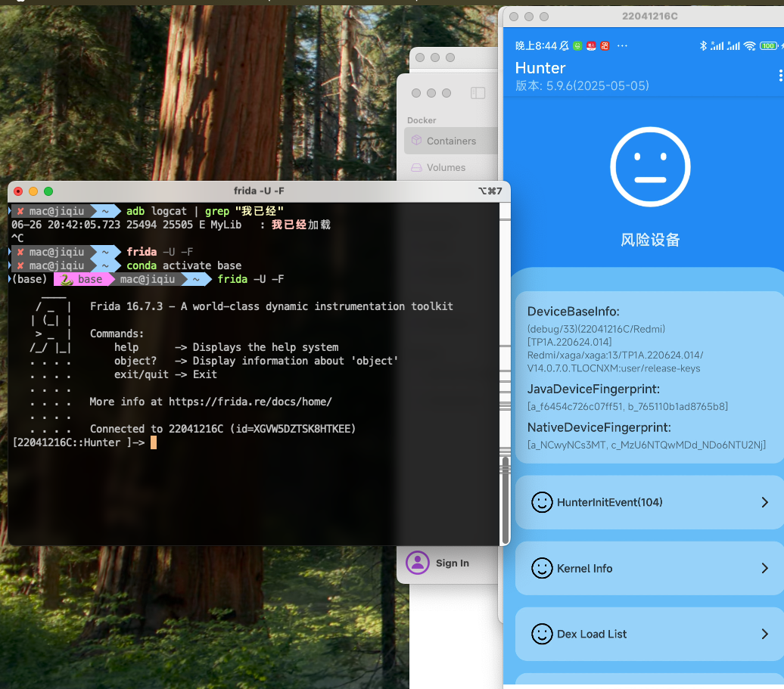
Task: Tap the muted bell icon in status bar
Action: pos(565,46)
